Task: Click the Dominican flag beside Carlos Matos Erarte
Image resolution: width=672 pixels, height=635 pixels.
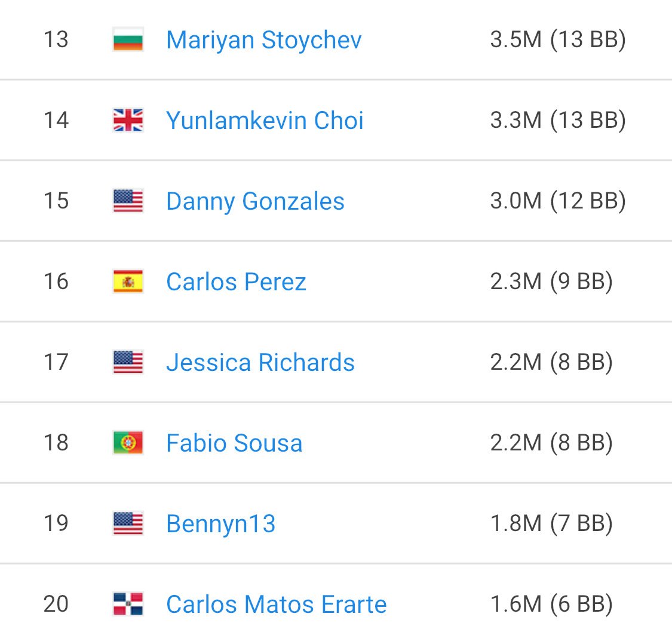Action: (128, 604)
